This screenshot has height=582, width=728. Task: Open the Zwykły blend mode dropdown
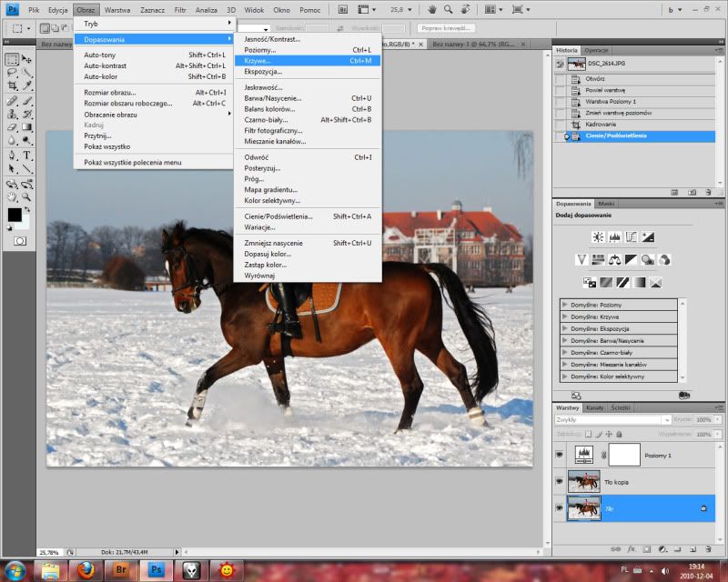[612, 420]
